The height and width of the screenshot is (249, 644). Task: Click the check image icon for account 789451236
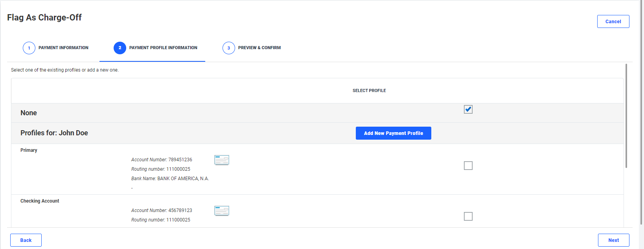pos(222,160)
